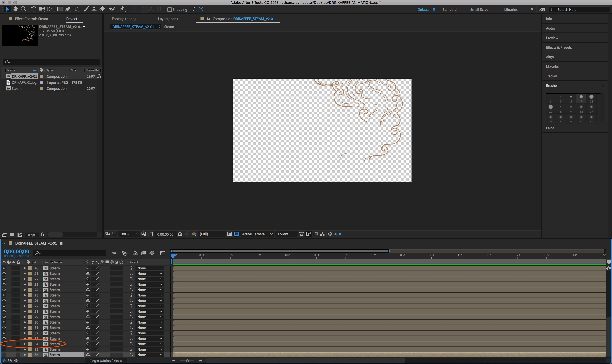Pick the Brush tool

[86, 9]
